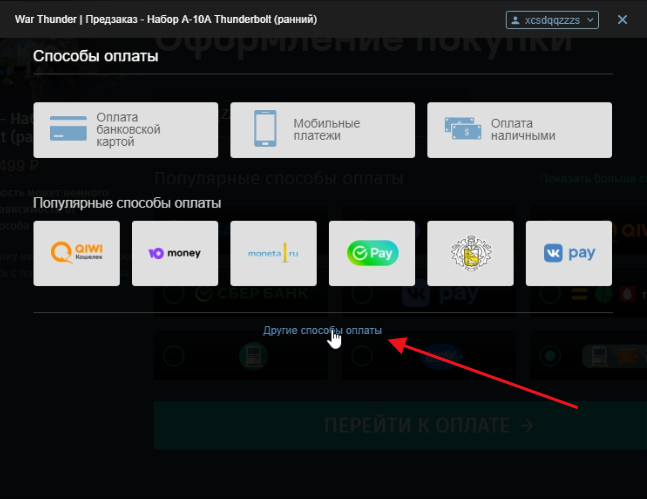The image size is (647, 499).
Task: Select dimmed VK pay radio in background page
Action: tap(362, 293)
